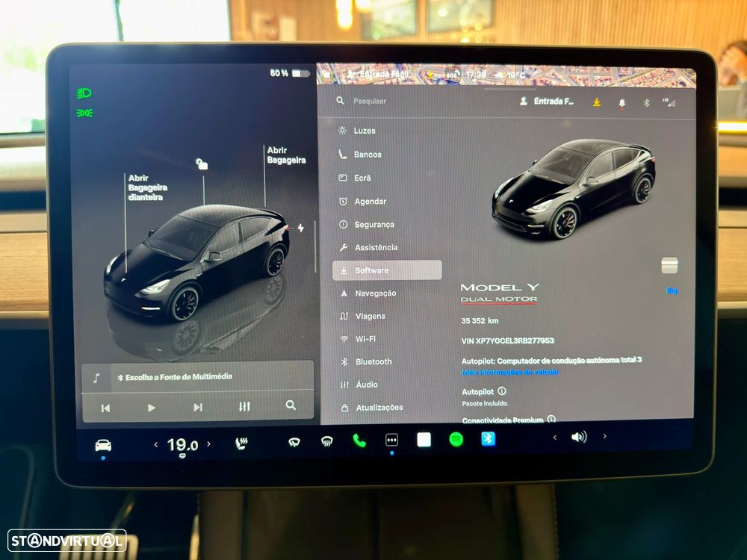Image resolution: width=747 pixels, height=560 pixels.
Task: Search media with magnifier icon
Action: (x=291, y=405)
